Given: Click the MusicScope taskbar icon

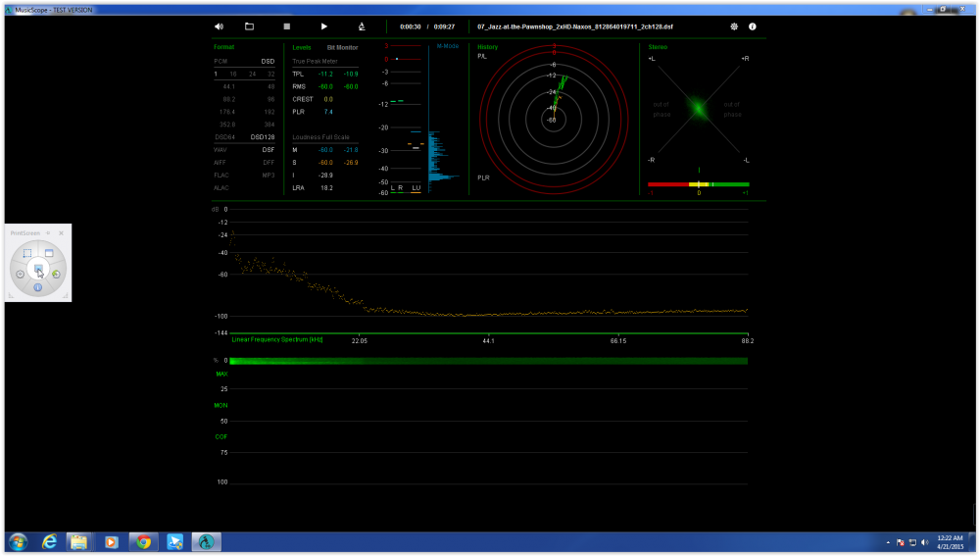Looking at the screenshot, I should coord(207,541).
